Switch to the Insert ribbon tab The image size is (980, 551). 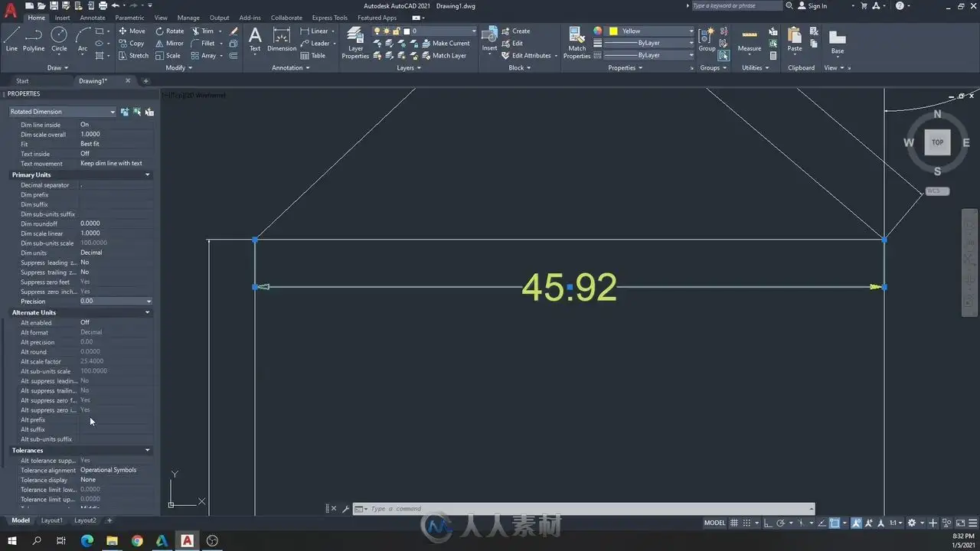point(63,18)
